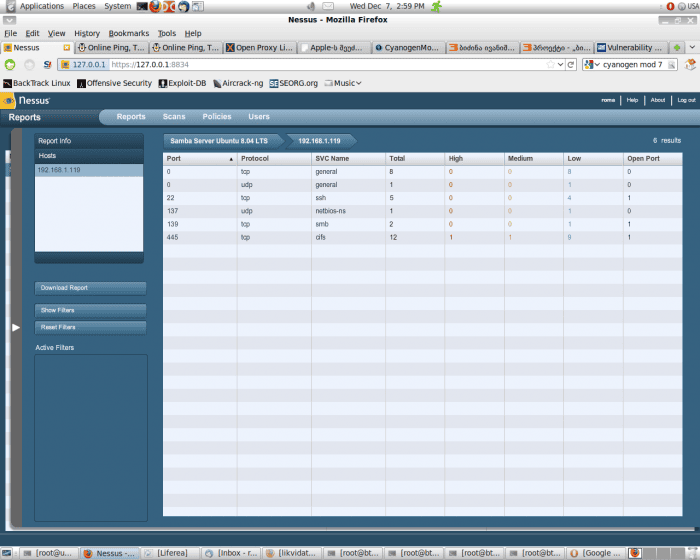Open the Tools menu
Image resolution: width=700 pixels, height=560 pixels.
[x=167, y=33]
